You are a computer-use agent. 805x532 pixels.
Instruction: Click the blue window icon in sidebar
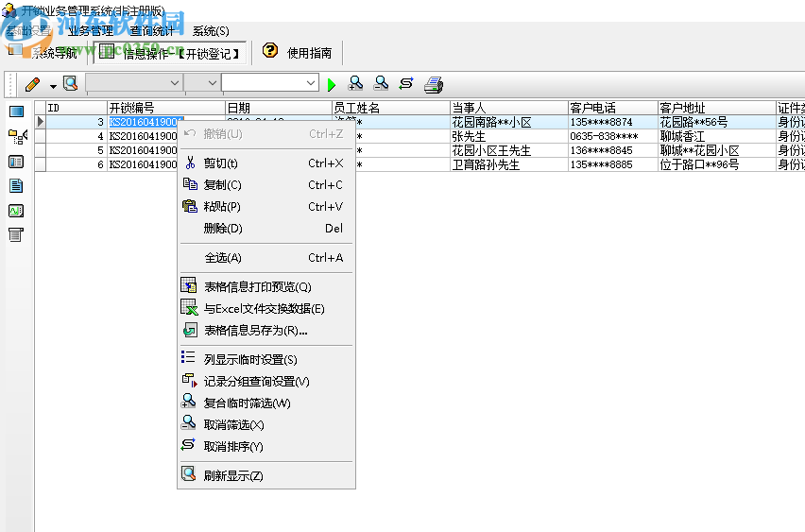click(x=16, y=112)
